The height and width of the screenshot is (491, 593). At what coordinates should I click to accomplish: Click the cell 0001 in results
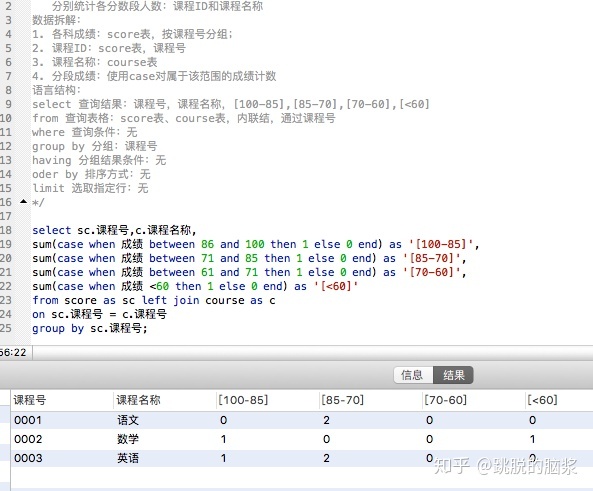coord(28,420)
